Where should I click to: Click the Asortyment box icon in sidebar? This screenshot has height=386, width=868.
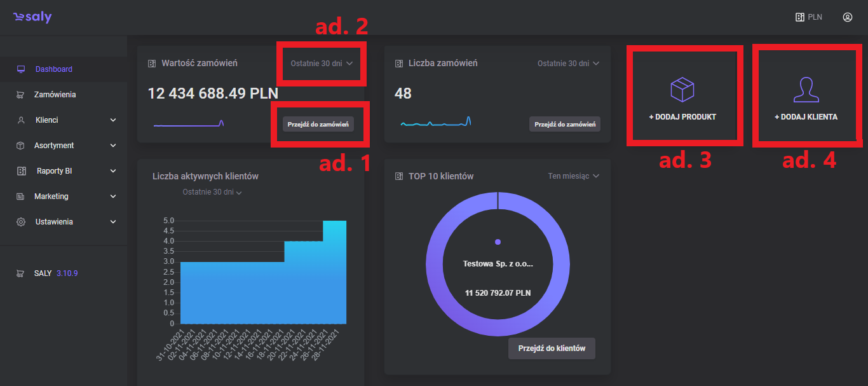click(21, 146)
